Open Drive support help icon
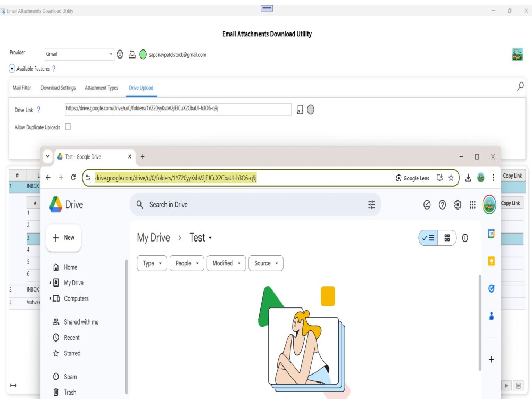The width and height of the screenshot is (532, 399). (443, 205)
